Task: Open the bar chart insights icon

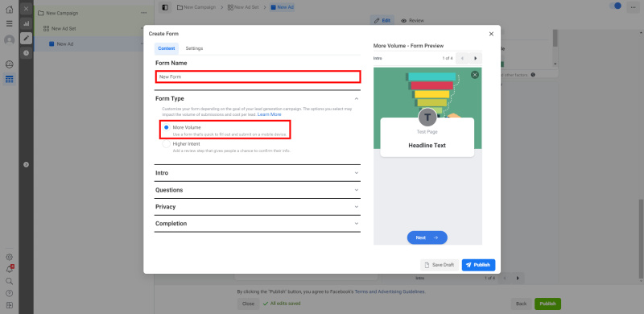Action: point(27,23)
